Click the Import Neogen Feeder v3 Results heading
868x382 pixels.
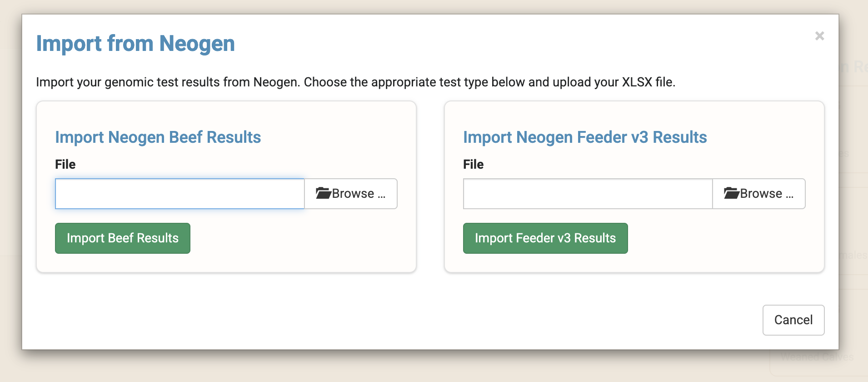click(585, 137)
